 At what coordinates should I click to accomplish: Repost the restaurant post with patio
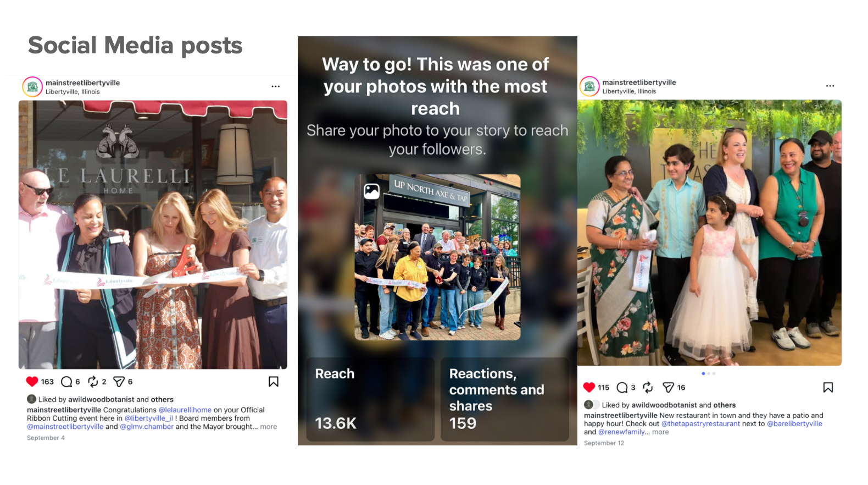point(648,388)
